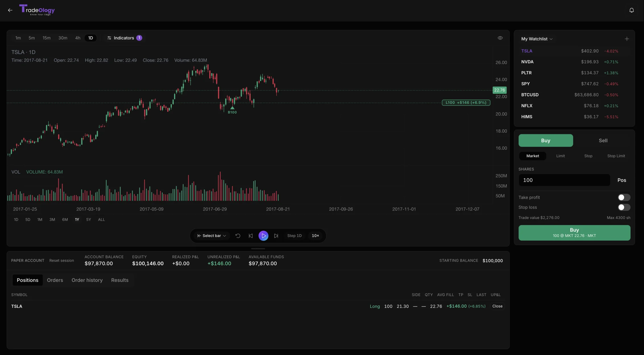Open the Order history tab
The image size is (644, 355).
[87, 280]
